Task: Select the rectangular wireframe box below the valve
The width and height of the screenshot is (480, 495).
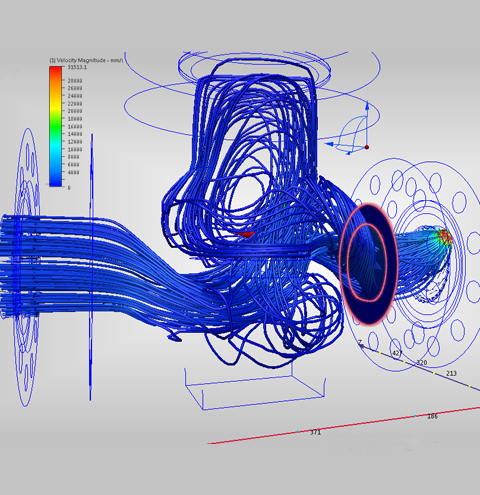Action: (x=255, y=387)
